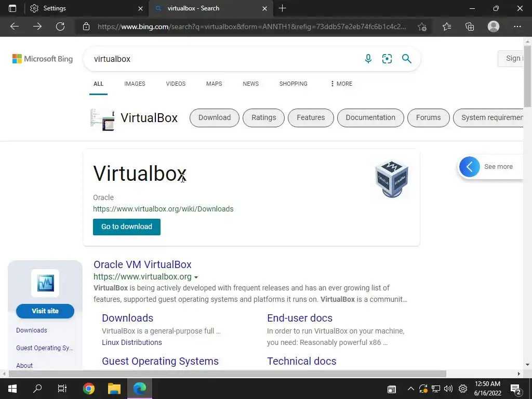Click the vertical scrollbar thumb
The image size is (532, 399).
(x=527, y=76)
